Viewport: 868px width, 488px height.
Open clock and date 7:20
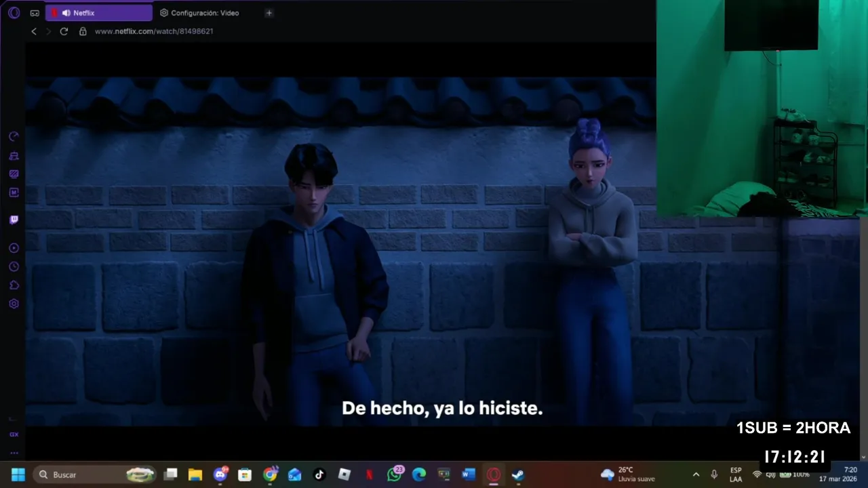point(838,474)
